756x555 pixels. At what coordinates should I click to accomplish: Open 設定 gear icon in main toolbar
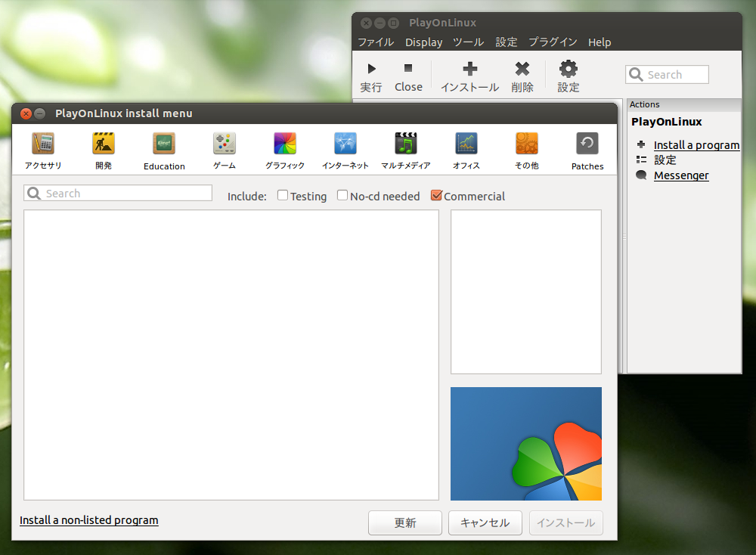[x=569, y=69]
